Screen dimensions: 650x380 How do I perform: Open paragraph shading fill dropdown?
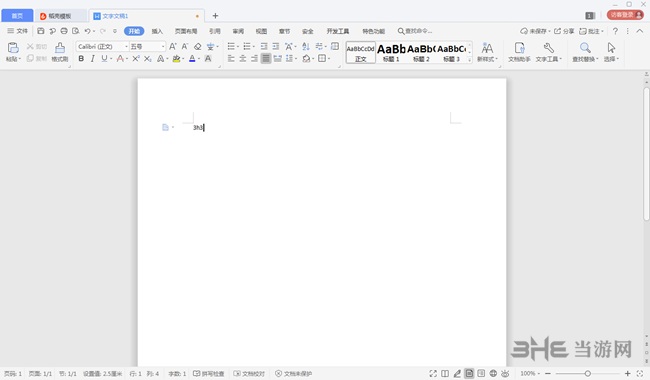313,58
